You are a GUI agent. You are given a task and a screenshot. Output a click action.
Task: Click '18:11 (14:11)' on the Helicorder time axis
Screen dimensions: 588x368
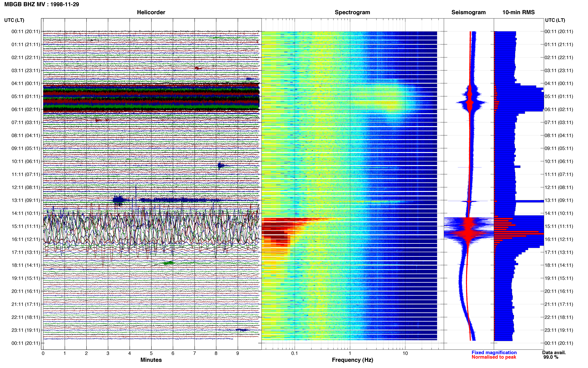(x=26, y=265)
